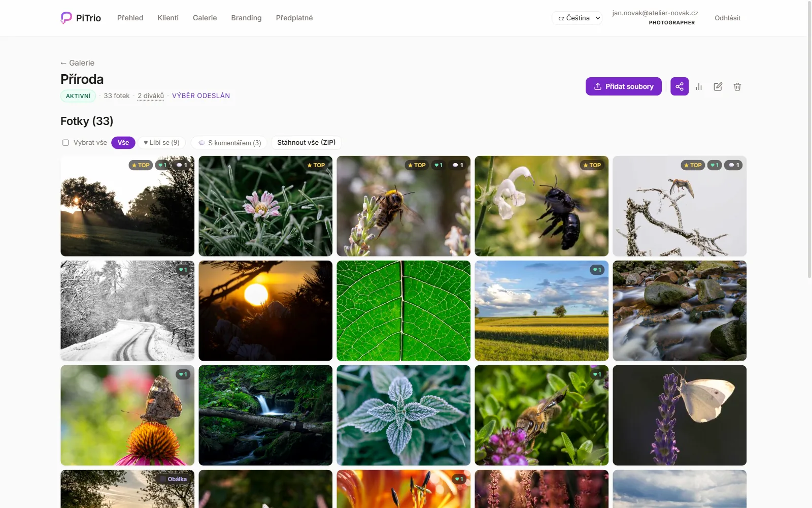
Task: Open the frosted nettle leaves photo
Action: (x=403, y=416)
